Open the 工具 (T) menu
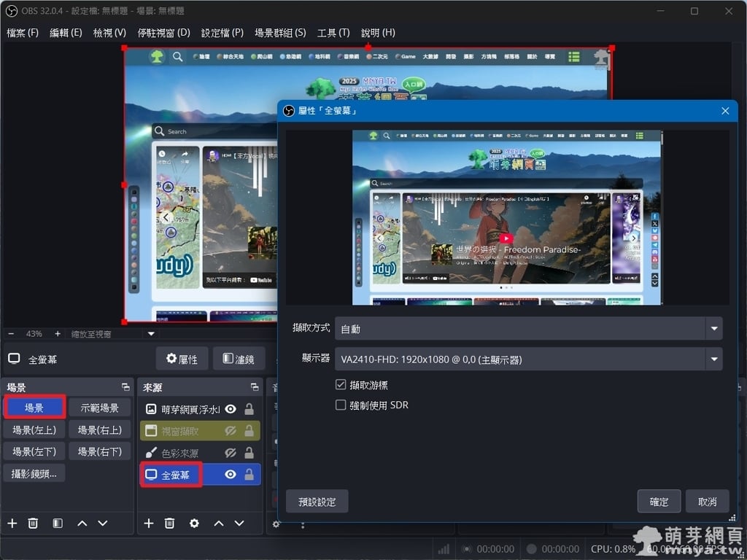 [x=333, y=33]
